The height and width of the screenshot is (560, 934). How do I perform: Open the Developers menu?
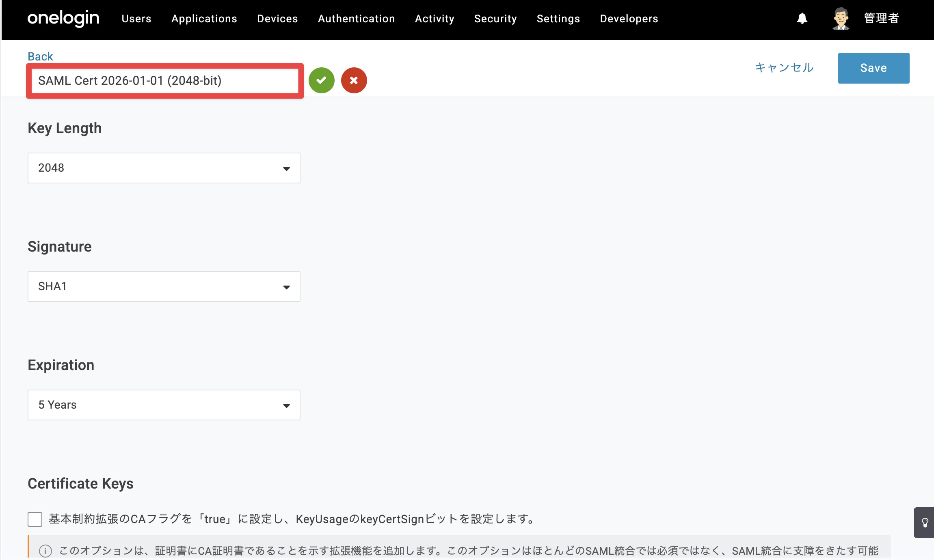click(629, 19)
